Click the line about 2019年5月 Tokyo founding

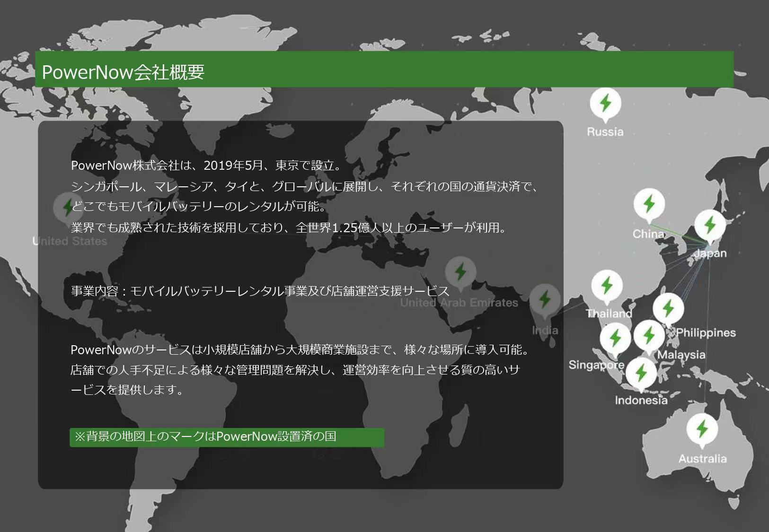pos(206,166)
